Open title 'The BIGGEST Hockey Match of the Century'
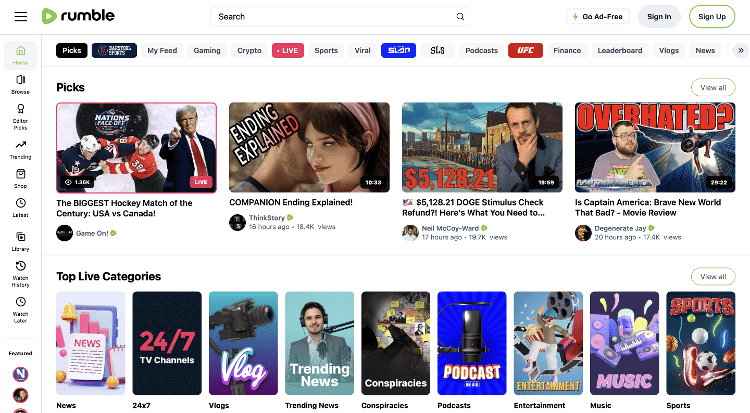 pos(124,208)
